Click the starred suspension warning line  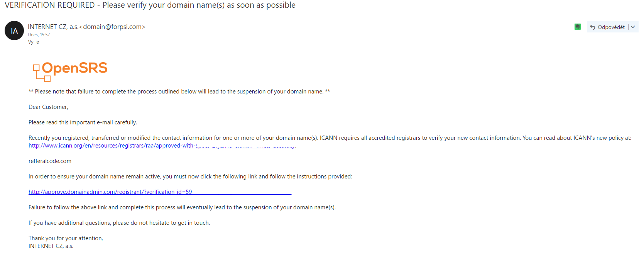179,92
